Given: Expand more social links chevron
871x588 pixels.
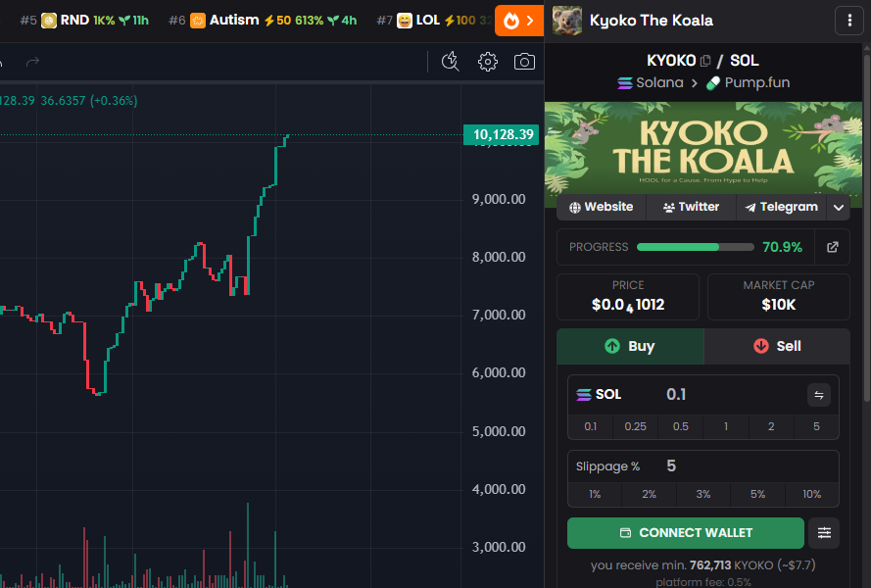Looking at the screenshot, I should 839,208.
